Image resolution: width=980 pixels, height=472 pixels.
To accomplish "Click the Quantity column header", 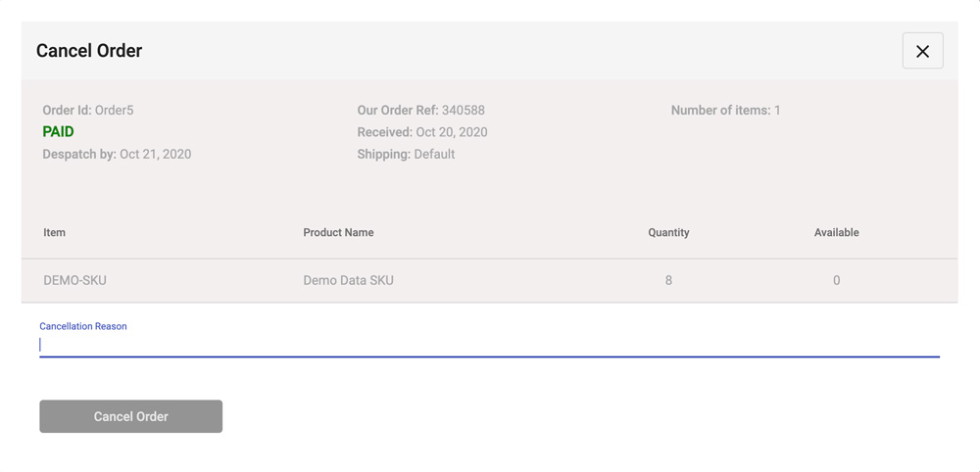I will click(x=668, y=233).
